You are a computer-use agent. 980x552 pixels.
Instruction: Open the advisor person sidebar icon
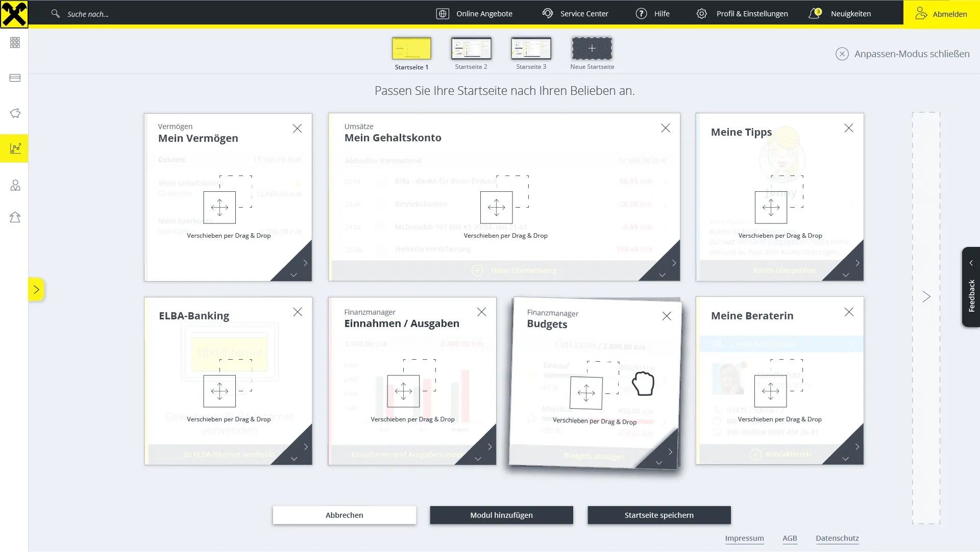[x=15, y=185]
